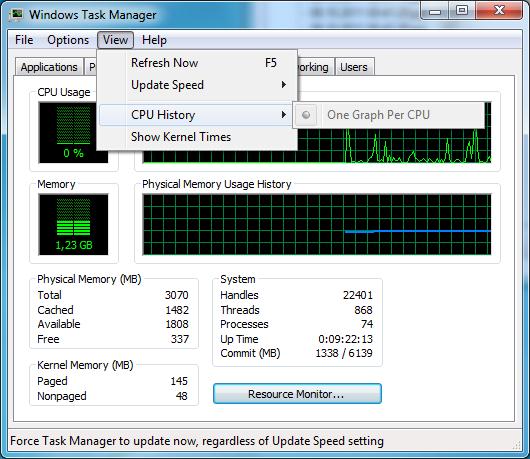Click the window resize grip in the status bar
The width and height of the screenshot is (530, 459).
pyautogui.click(x=517, y=445)
